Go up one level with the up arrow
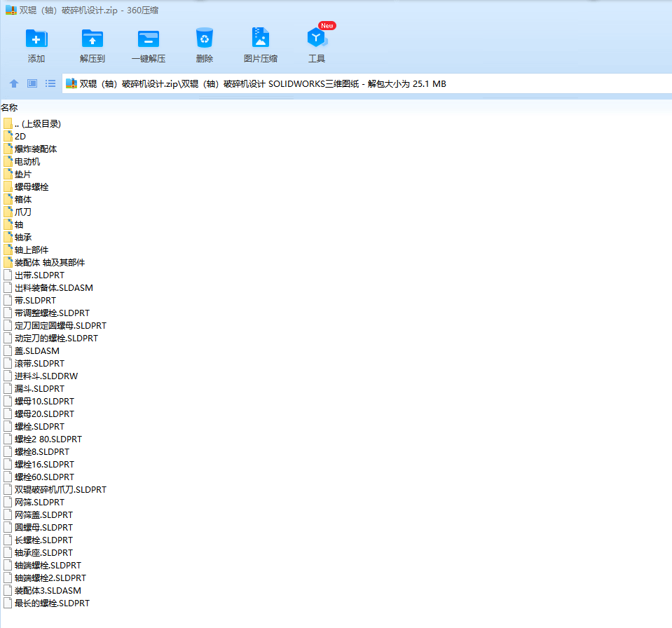 click(14, 83)
